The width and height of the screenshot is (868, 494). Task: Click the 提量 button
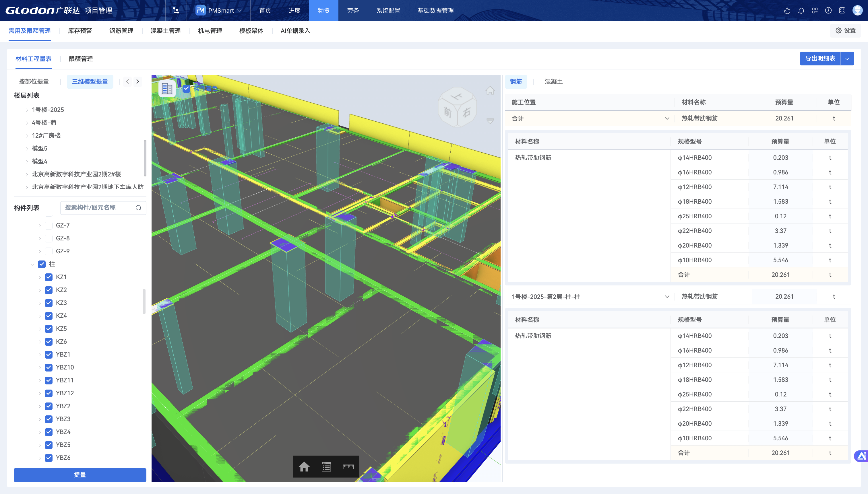[80, 475]
